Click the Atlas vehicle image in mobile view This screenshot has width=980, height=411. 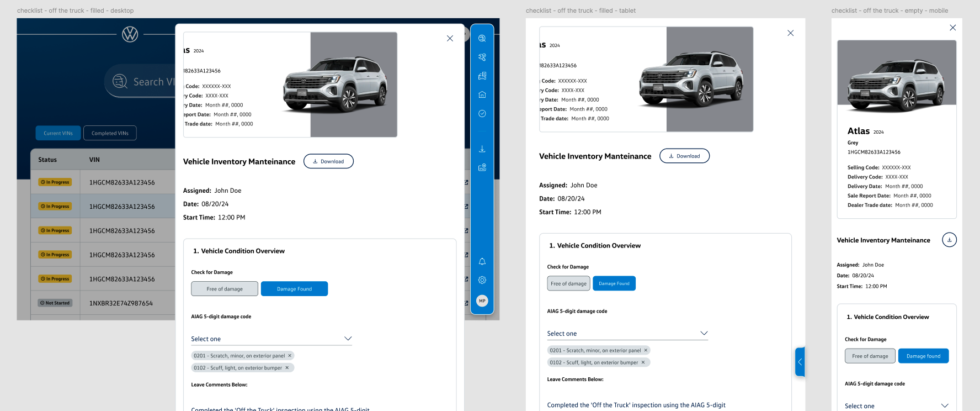pos(897,78)
